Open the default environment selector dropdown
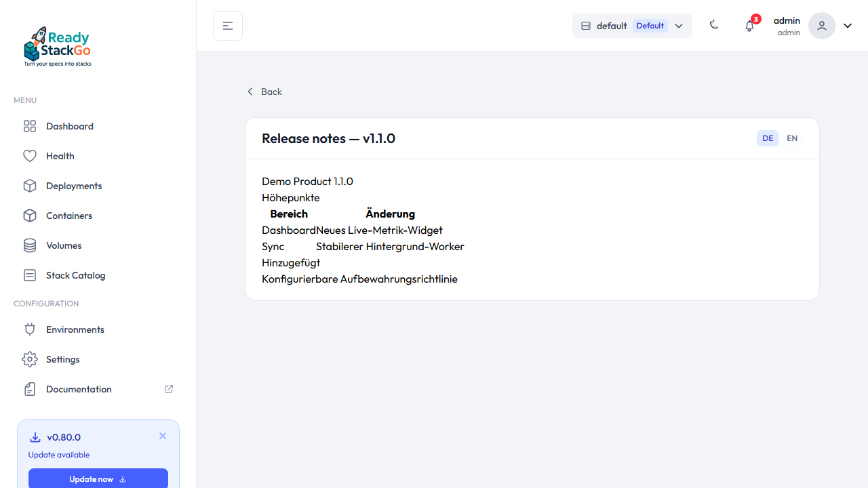This screenshot has height=488, width=868. coord(632,26)
